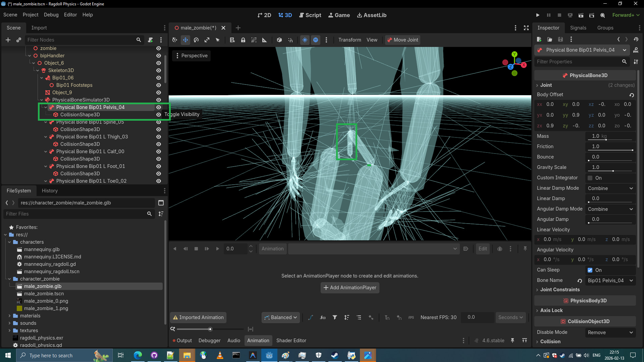This screenshot has height=362, width=644.
Task: Open the Debug menu
Action: pos(51,15)
